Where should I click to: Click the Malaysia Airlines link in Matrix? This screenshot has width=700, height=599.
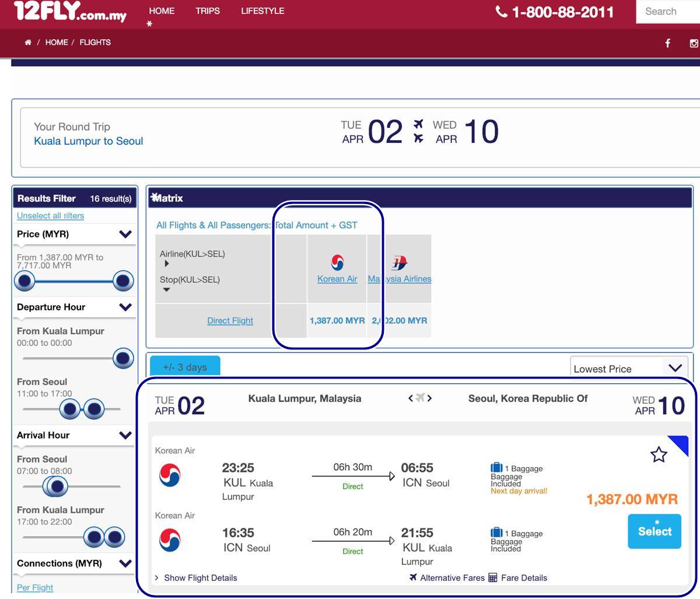click(400, 279)
